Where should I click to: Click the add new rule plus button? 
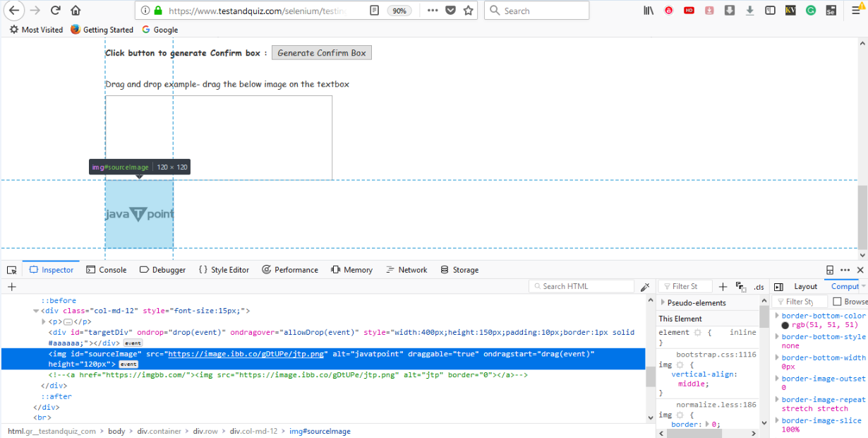coord(723,285)
